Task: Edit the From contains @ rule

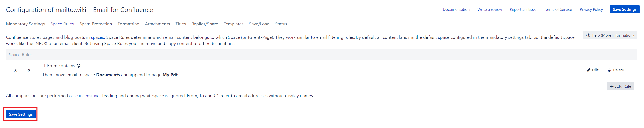Action: pyautogui.click(x=593, y=70)
